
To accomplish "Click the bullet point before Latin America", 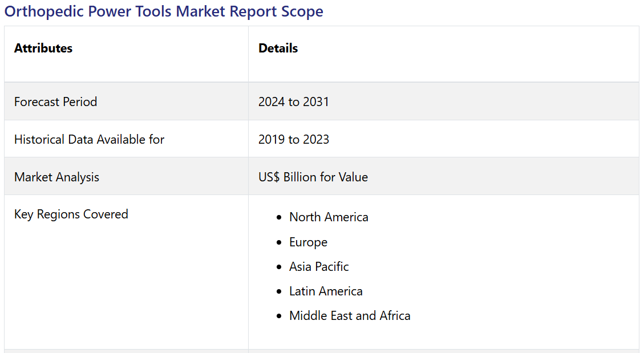I will pyautogui.click(x=278, y=291).
